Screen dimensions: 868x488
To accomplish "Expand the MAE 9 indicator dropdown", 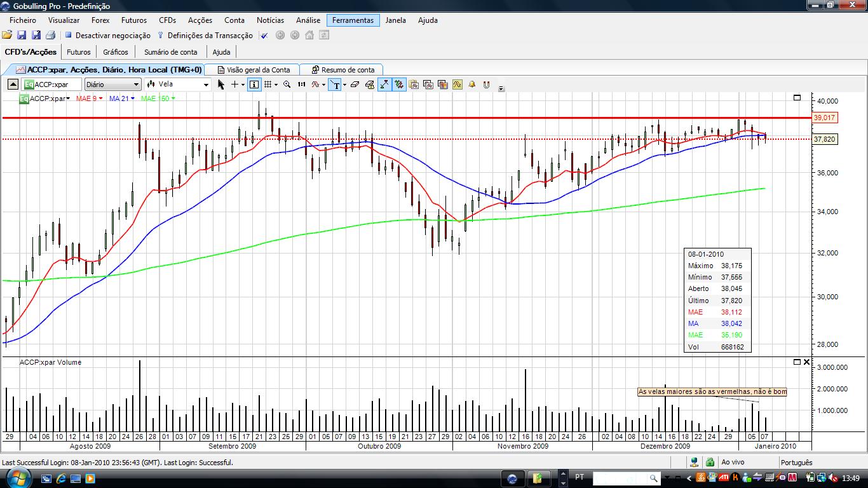I will click(90, 98).
